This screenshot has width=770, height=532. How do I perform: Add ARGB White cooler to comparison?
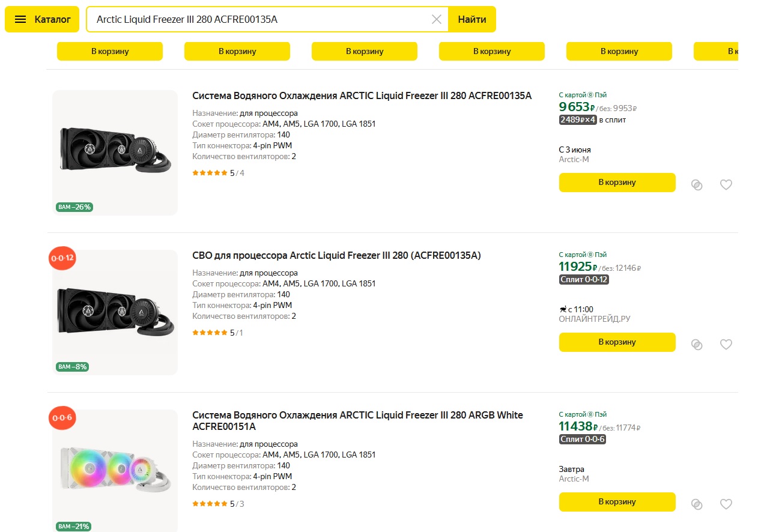[697, 504]
